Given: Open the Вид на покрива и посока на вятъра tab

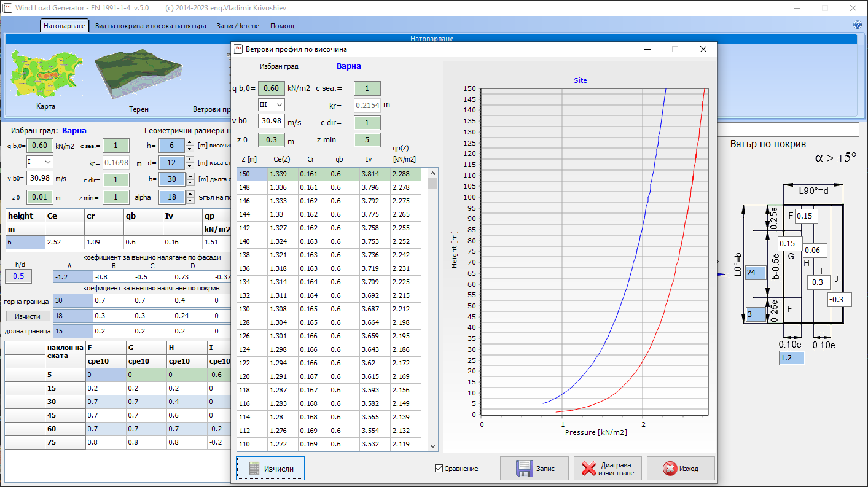Looking at the screenshot, I should tap(151, 26).
